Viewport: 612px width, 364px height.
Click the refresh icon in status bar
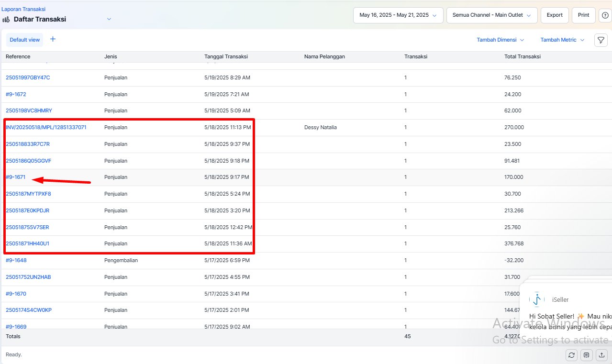[x=571, y=355]
